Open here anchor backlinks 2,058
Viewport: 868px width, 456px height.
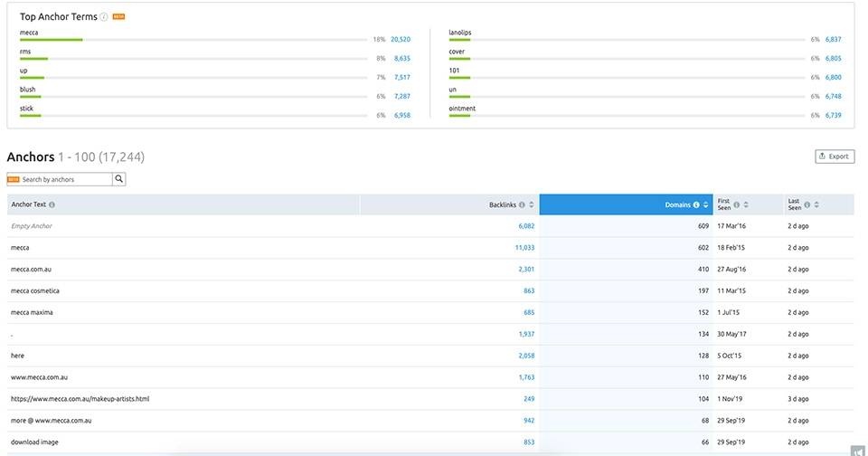pyautogui.click(x=526, y=356)
